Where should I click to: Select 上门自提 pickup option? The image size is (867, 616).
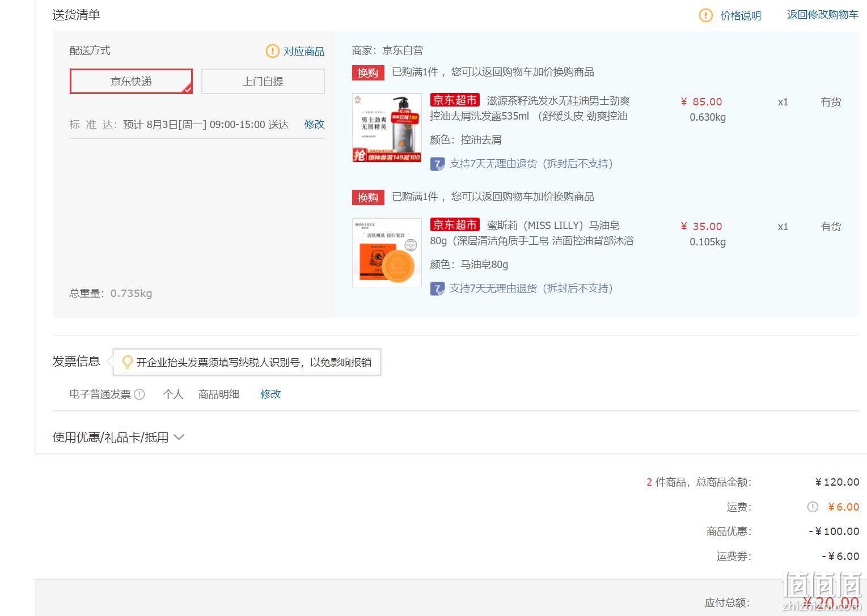coord(263,81)
